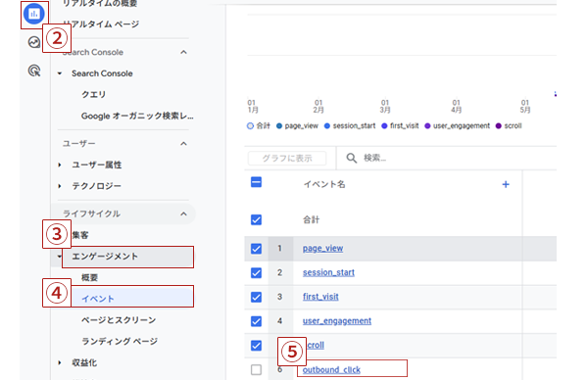Uncheck the first_visit row checkbox
Image resolution: width=588 pixels, height=380 pixels.
[256, 297]
